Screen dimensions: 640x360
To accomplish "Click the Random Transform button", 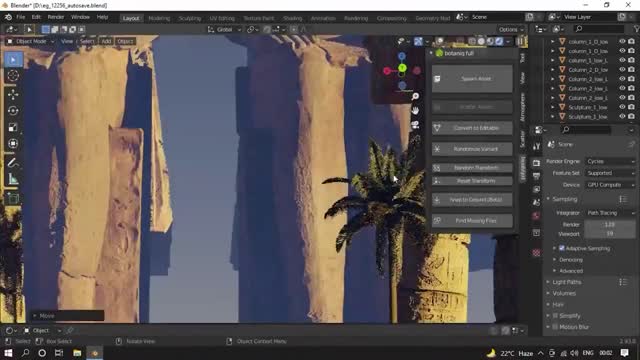I will point(472,168).
